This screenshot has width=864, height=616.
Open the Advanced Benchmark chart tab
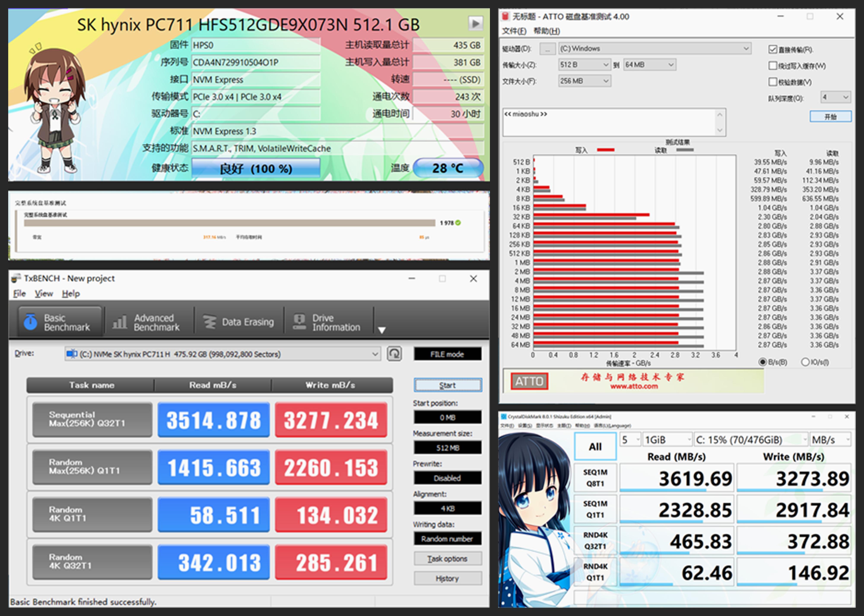coord(148,322)
